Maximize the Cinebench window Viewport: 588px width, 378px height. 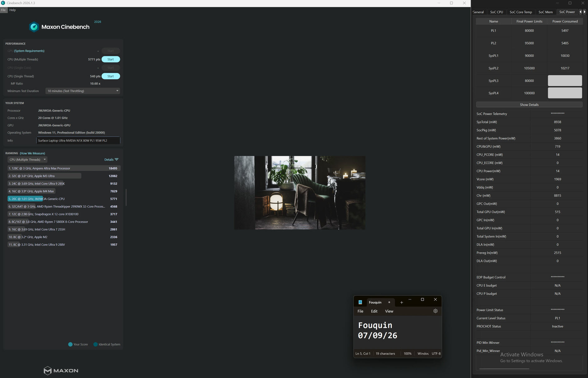[451, 3]
